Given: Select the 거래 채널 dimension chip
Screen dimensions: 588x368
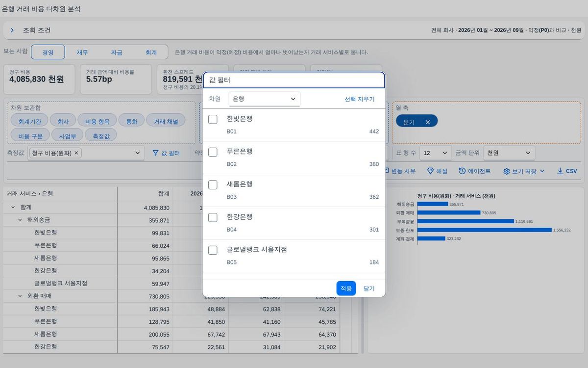Looking at the screenshot, I should click(x=166, y=121).
